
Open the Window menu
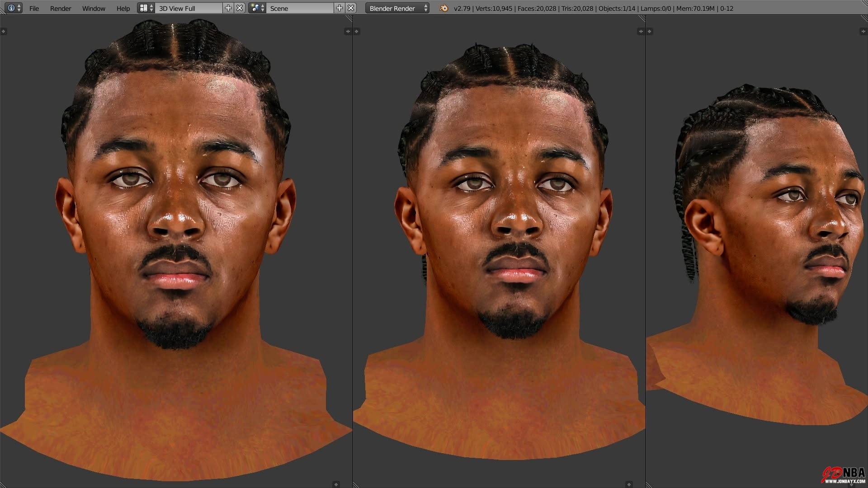tap(94, 8)
